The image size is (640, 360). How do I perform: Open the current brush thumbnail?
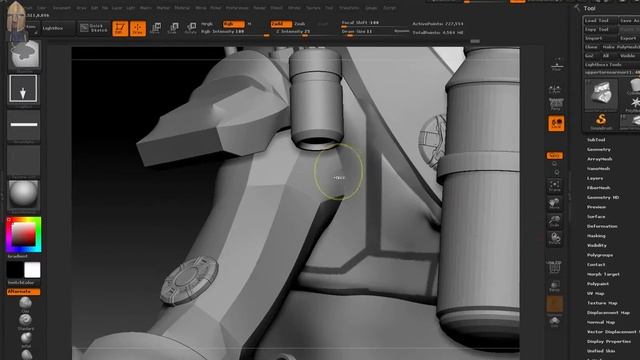pyautogui.click(x=24, y=55)
